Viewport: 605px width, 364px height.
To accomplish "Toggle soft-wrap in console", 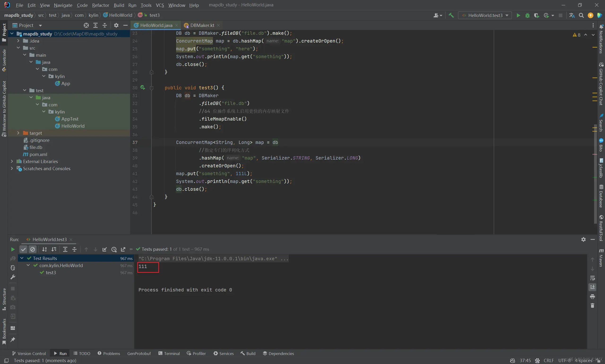I will click(x=592, y=278).
